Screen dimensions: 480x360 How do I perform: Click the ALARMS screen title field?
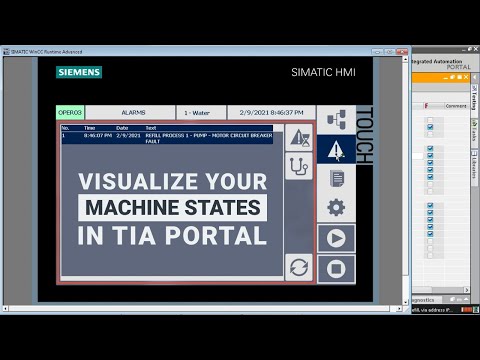(130, 113)
